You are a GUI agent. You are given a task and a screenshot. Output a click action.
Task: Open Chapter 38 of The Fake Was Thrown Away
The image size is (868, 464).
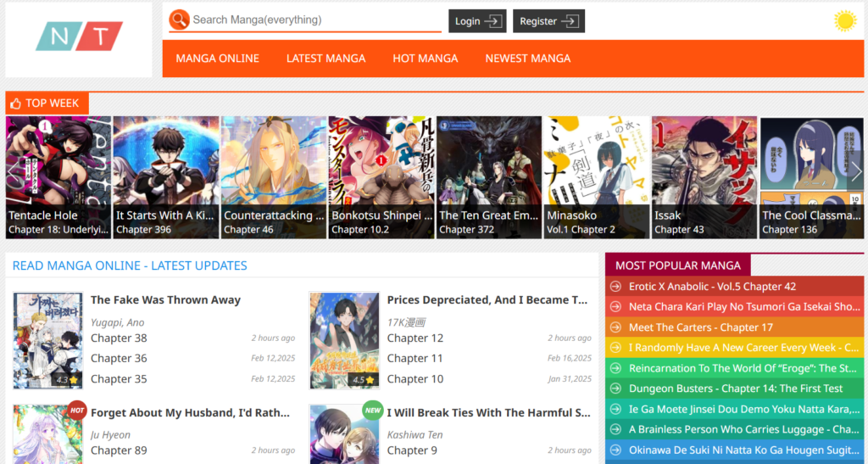click(119, 338)
